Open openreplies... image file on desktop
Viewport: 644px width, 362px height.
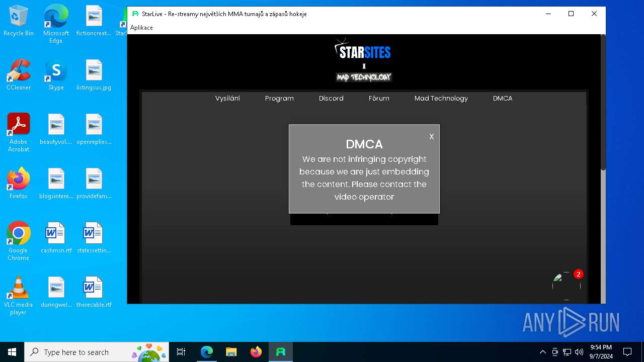[x=94, y=130]
